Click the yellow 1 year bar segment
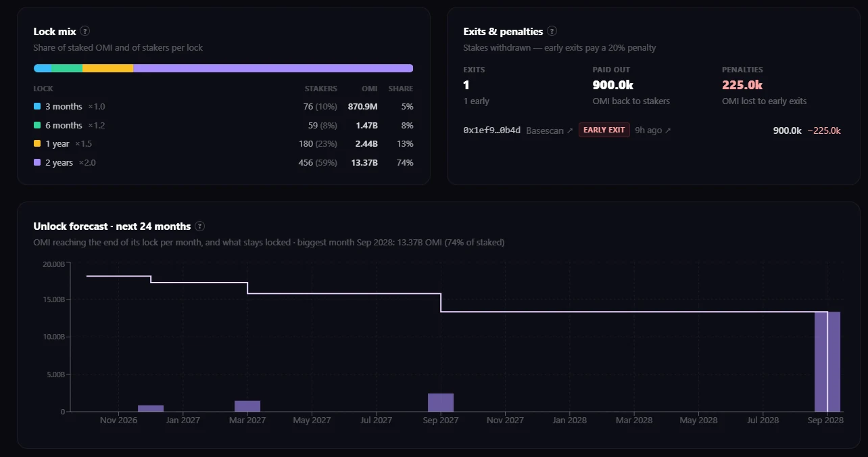This screenshot has width=868, height=457. (x=107, y=68)
